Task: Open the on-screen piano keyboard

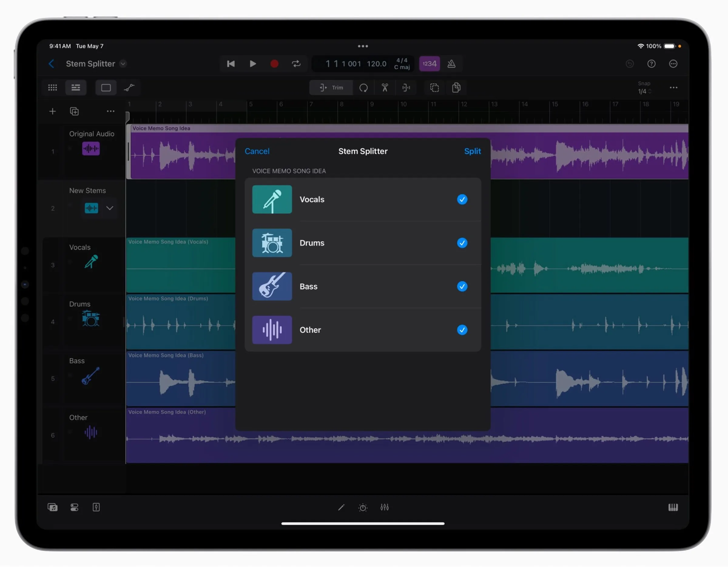Action: coord(673,507)
